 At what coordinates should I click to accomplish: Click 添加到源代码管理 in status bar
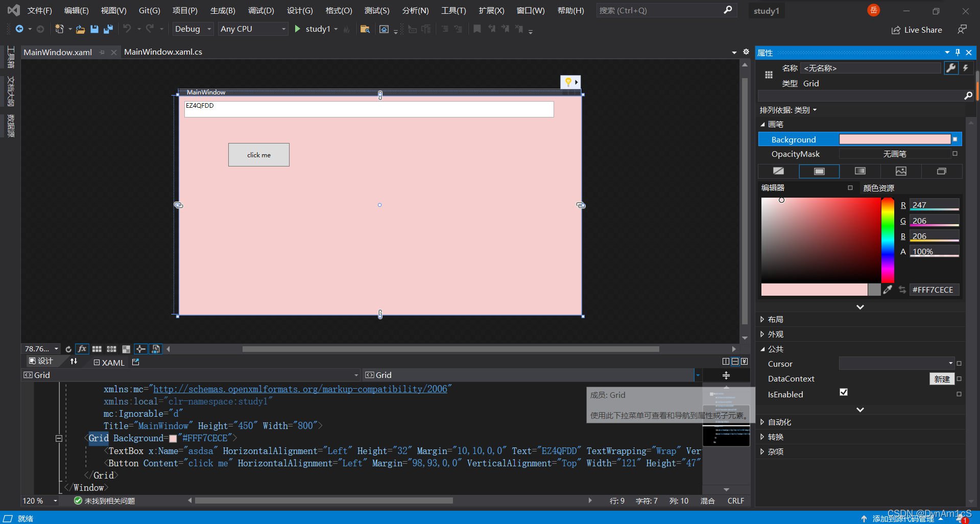(x=903, y=519)
